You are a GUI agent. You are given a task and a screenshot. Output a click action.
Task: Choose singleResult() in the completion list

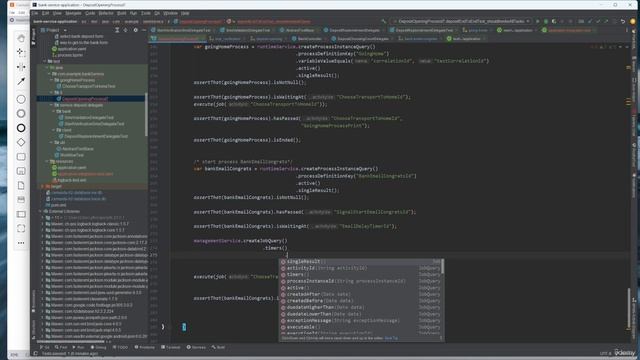tap(360, 262)
